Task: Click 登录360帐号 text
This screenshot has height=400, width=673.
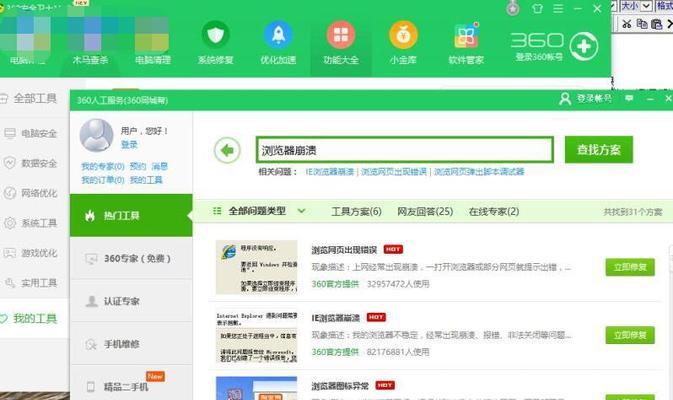Action: pos(539,57)
